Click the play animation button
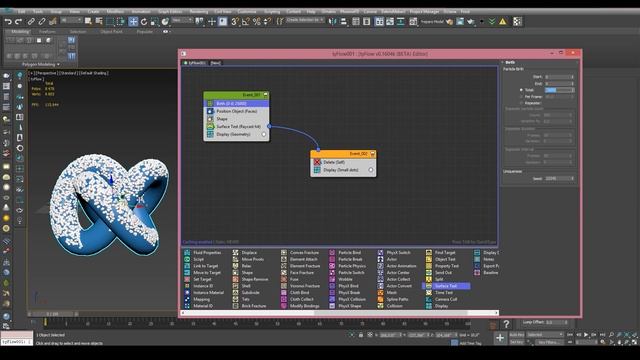 (x=586, y=335)
